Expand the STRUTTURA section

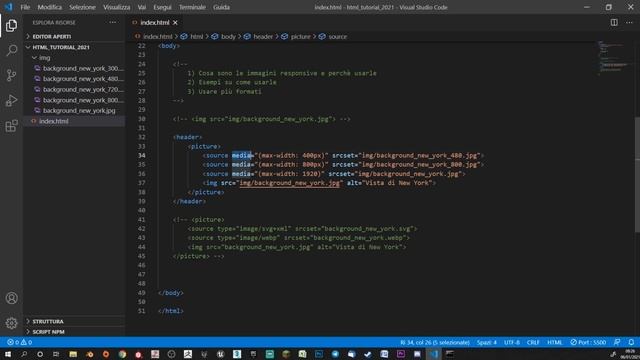74,321
